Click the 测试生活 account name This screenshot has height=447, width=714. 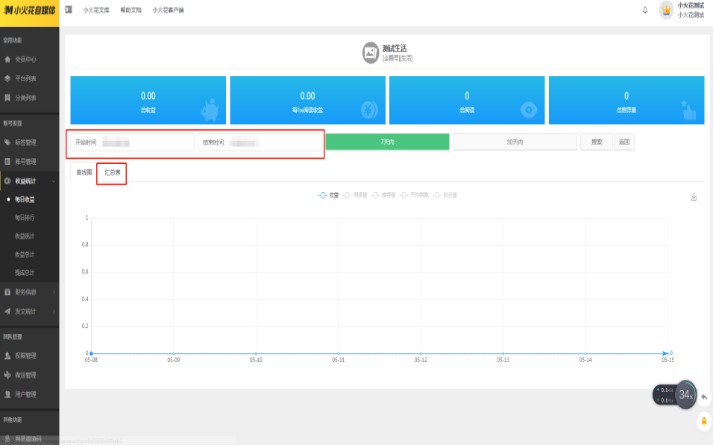(x=394, y=48)
